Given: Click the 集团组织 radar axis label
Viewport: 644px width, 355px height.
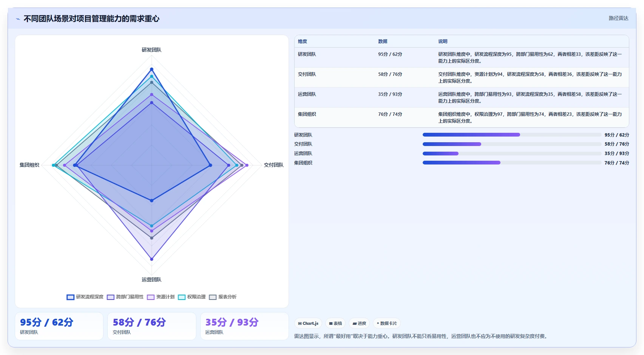Looking at the screenshot, I should [x=29, y=165].
